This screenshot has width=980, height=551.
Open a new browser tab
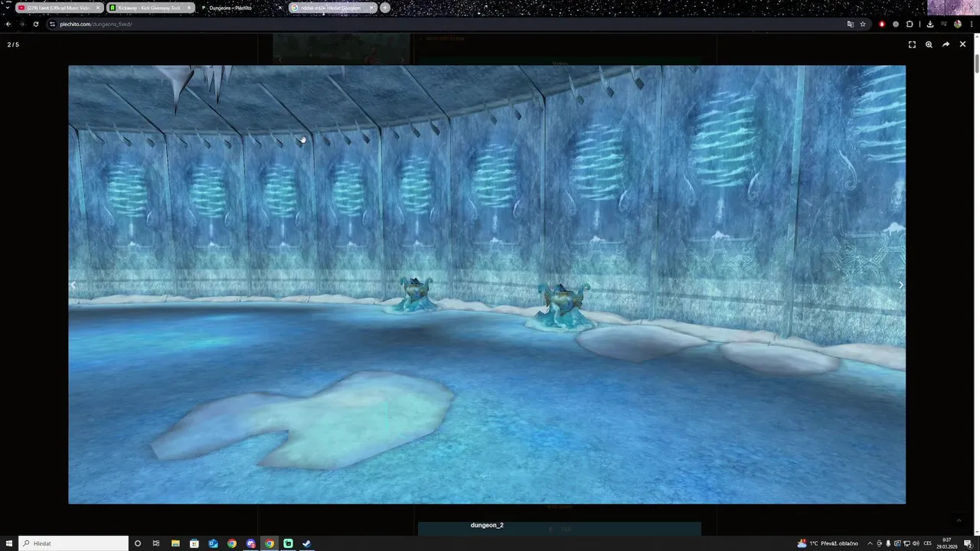tap(385, 8)
